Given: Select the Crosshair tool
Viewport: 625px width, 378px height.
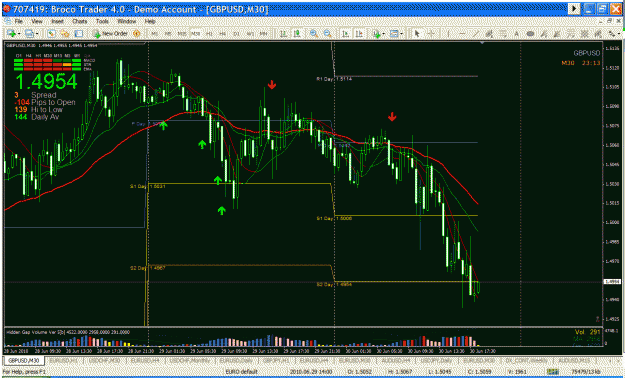Looking at the screenshot, I should coord(431,34).
